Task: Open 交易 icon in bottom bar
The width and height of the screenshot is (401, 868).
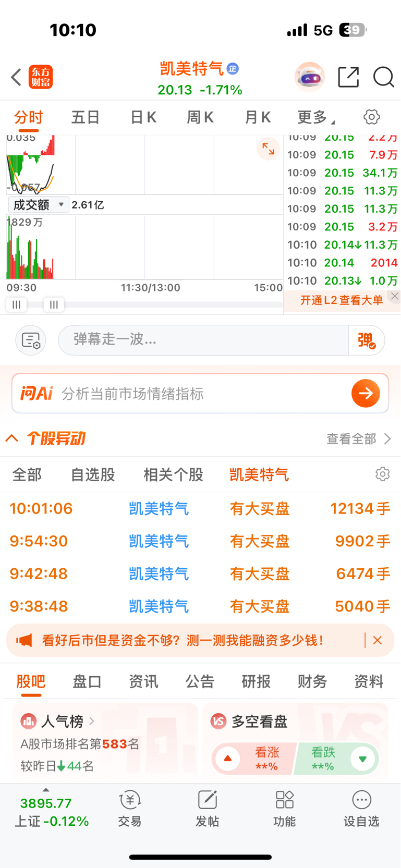Action: 130,800
